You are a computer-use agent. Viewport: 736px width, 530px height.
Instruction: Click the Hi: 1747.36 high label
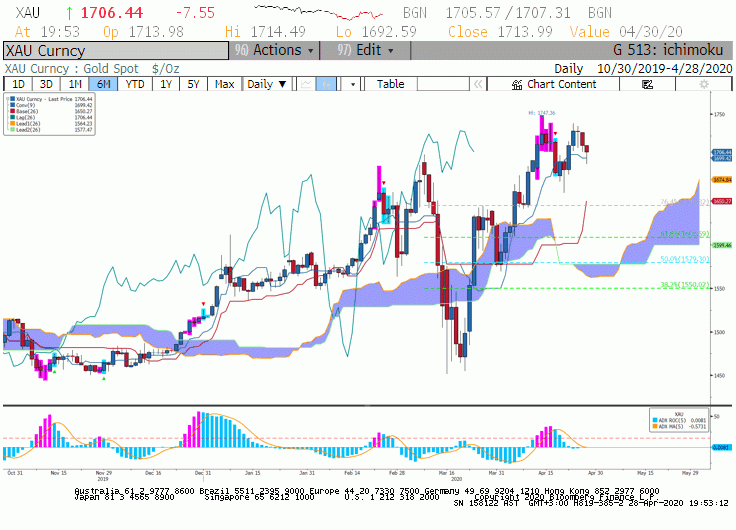tap(542, 113)
